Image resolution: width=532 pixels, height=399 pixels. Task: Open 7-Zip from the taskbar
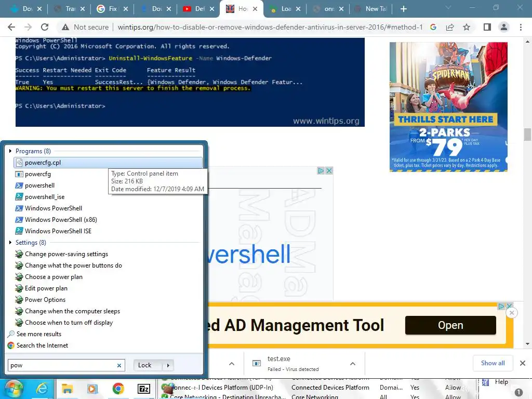point(143,389)
